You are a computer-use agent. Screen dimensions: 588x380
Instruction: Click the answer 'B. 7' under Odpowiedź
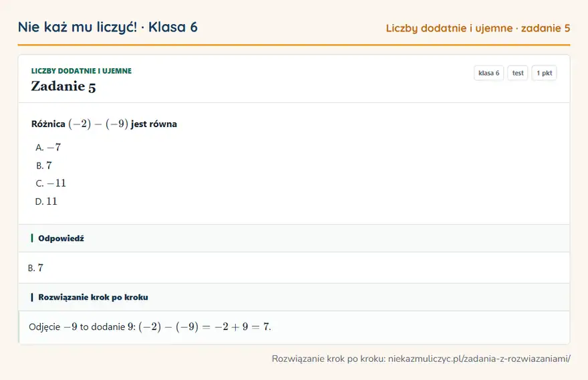[x=35, y=268]
